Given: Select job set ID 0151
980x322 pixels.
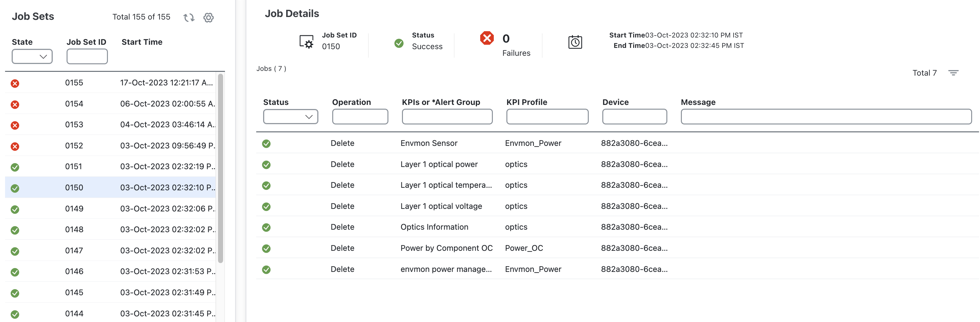Looking at the screenshot, I should tap(74, 166).
